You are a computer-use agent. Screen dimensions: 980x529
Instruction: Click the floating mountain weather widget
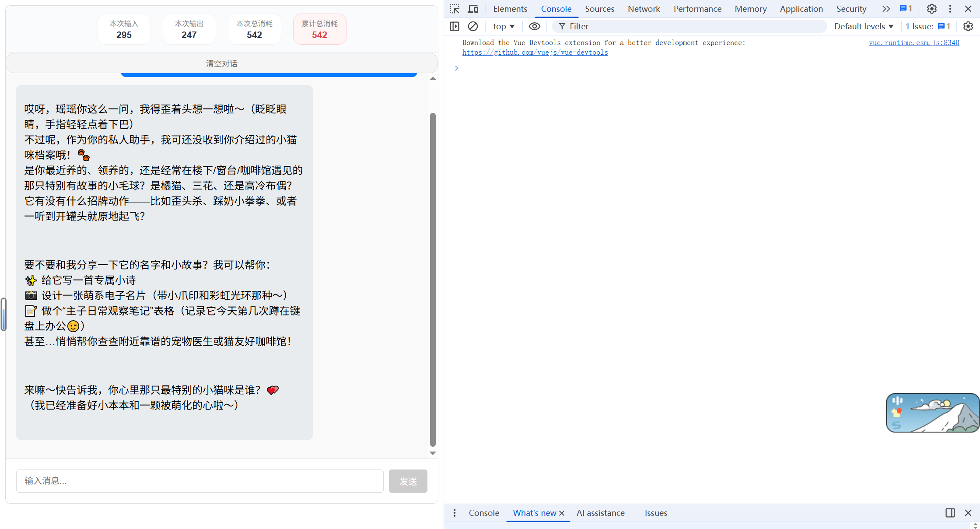click(932, 413)
